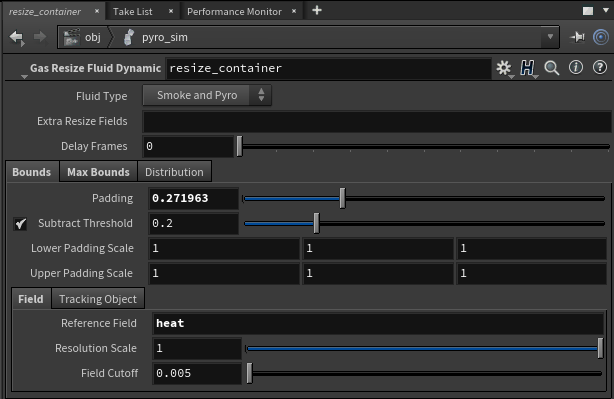Select the Tracking Object tab
The image size is (614, 399).
coord(98,299)
